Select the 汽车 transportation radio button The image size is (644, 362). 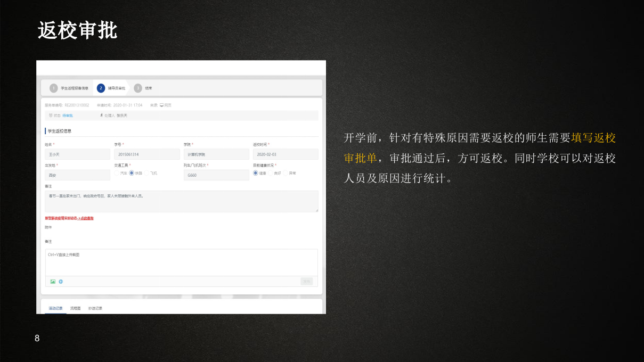[117, 174]
